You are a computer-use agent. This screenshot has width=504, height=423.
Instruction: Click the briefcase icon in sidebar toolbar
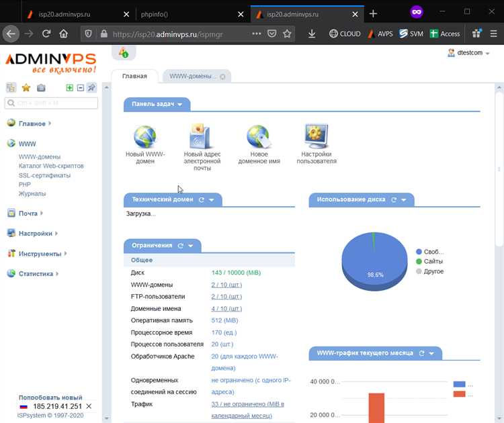pyautogui.click(x=41, y=88)
